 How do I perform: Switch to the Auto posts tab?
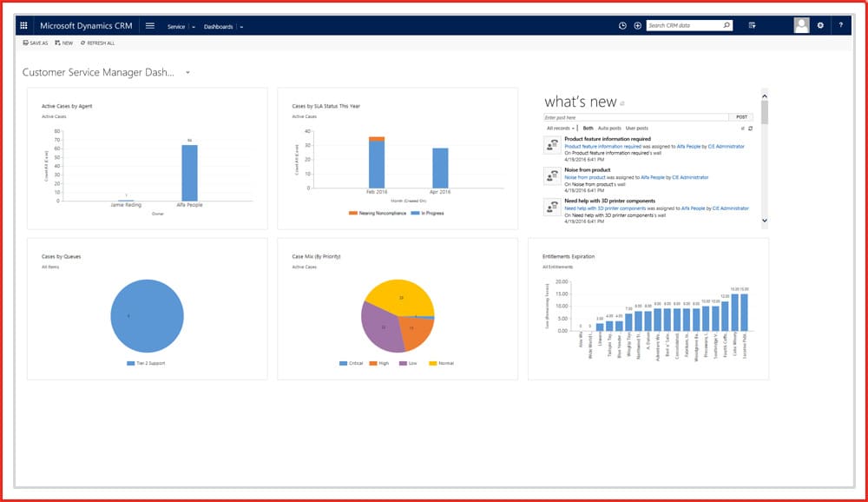[x=609, y=129]
